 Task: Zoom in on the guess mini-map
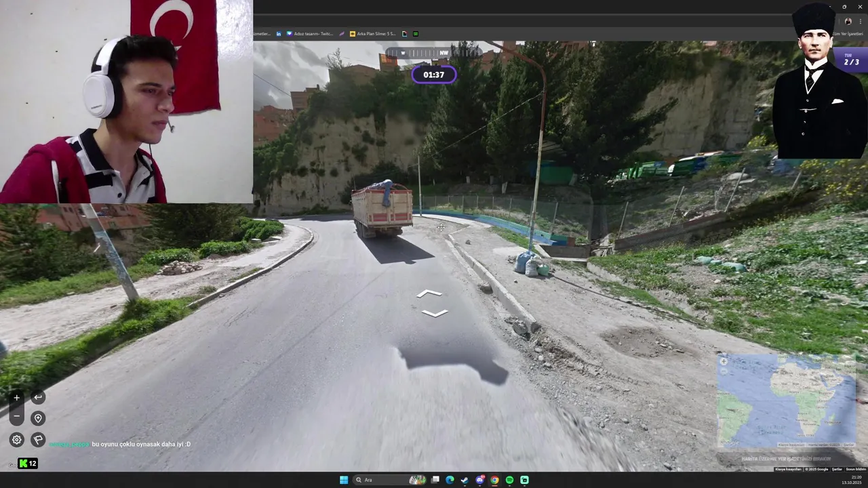[x=724, y=362]
